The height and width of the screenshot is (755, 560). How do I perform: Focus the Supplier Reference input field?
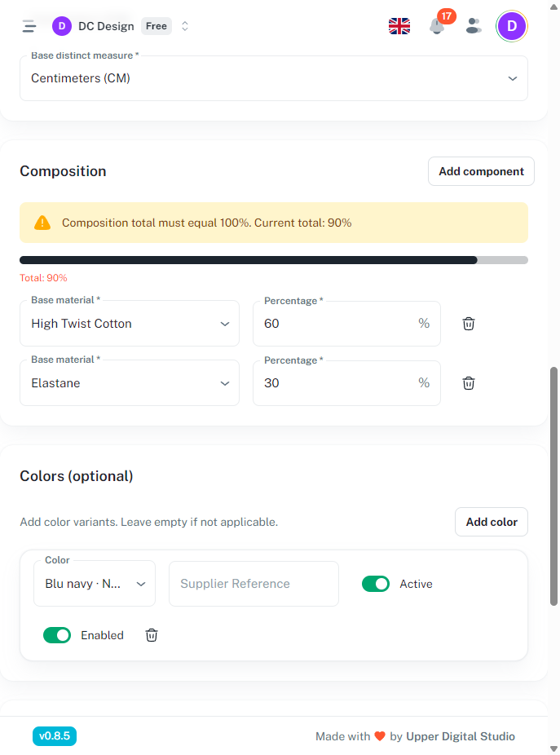254,584
